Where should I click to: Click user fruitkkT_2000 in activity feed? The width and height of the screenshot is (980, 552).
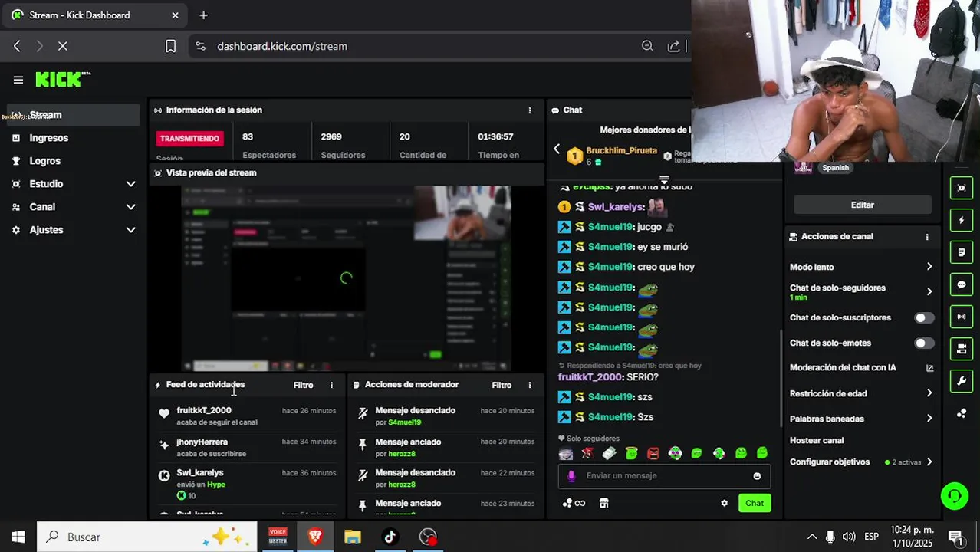pos(204,411)
